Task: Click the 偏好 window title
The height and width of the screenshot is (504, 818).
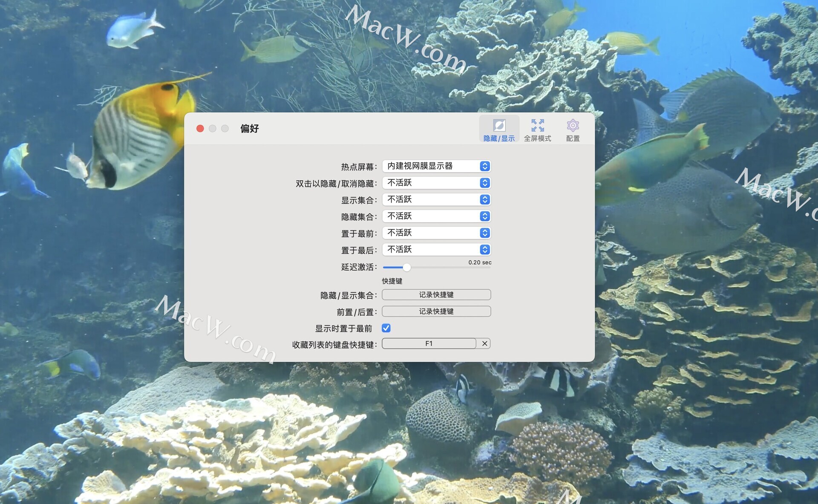Action: pyautogui.click(x=250, y=129)
